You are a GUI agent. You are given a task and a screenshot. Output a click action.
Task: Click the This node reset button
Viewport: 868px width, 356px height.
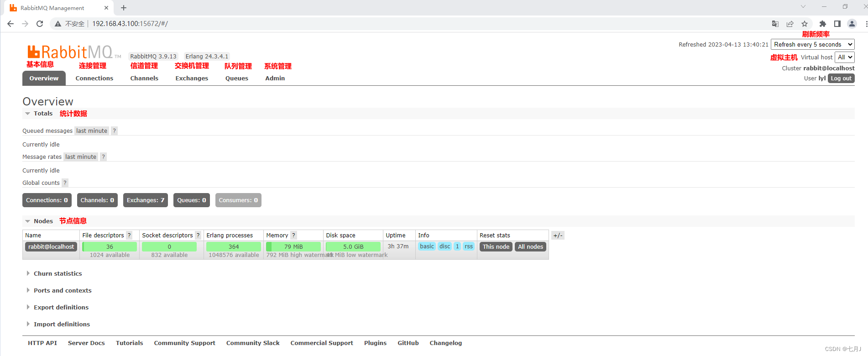[x=496, y=246]
